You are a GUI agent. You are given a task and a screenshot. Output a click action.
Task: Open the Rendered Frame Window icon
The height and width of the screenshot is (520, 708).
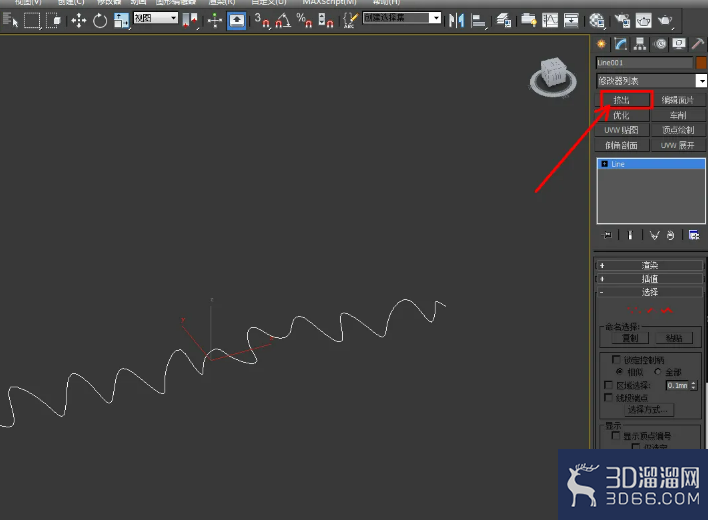pyautogui.click(x=643, y=20)
